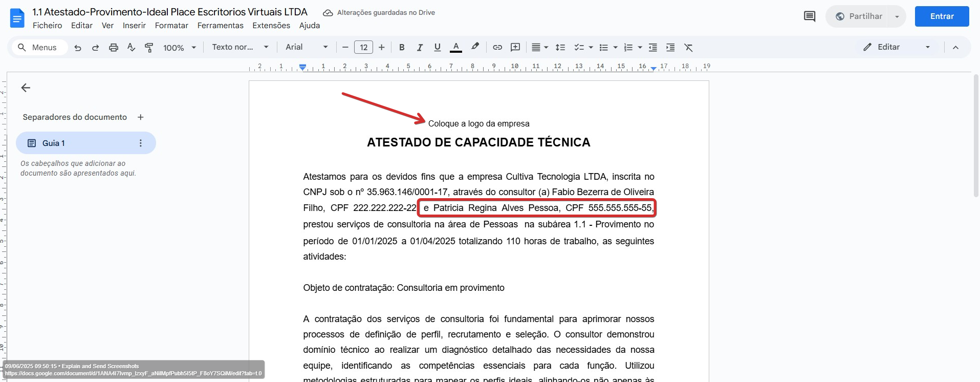
Task: Click the increase indent icon
Action: 670,48
